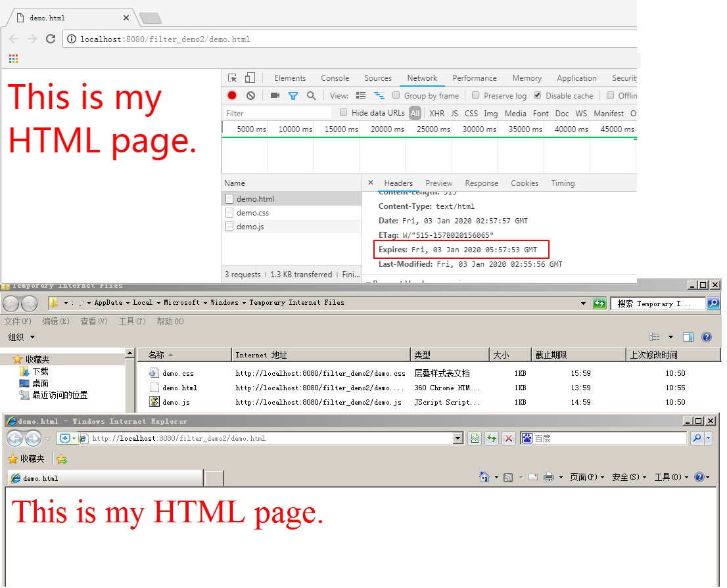Click IE compatibility view icon
Image resolution: width=727 pixels, height=588 pixels.
(x=475, y=438)
